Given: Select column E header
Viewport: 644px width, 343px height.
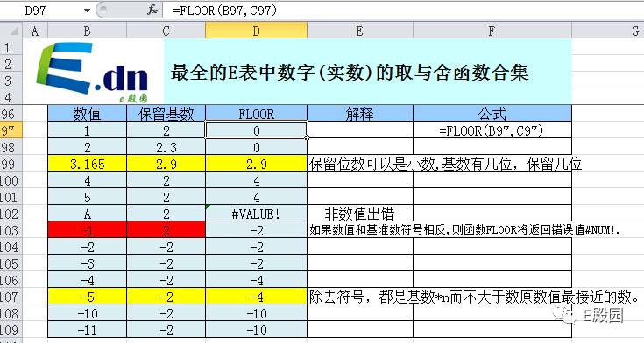Looking at the screenshot, I should pyautogui.click(x=360, y=31).
